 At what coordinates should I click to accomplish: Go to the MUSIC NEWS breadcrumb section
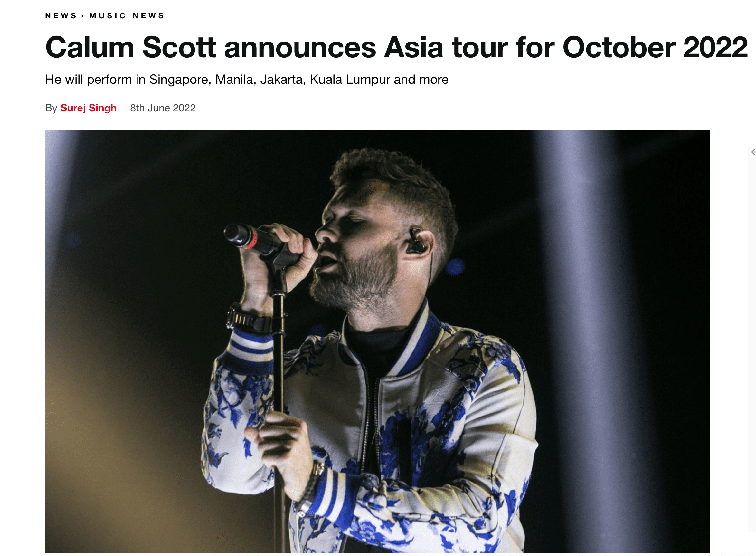[x=127, y=16]
